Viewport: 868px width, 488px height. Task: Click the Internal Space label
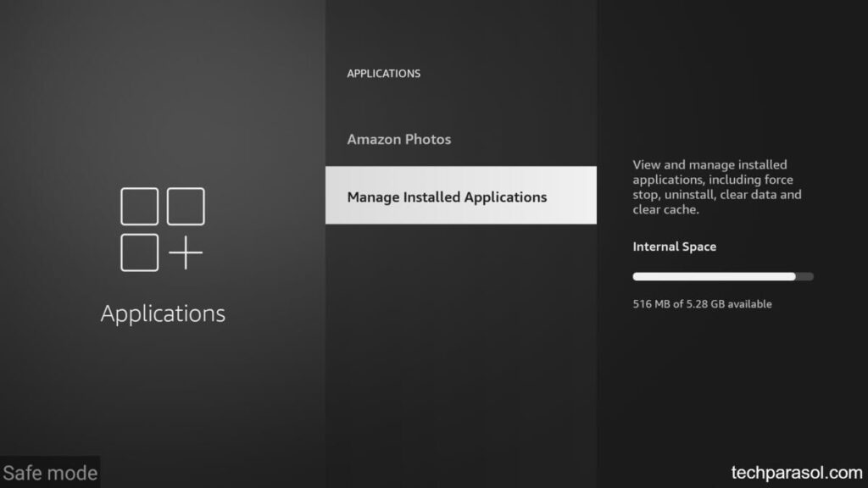tap(674, 247)
